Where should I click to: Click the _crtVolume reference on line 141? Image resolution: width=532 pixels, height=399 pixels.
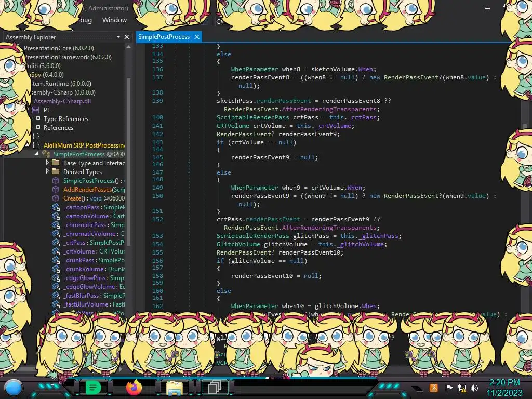click(333, 126)
